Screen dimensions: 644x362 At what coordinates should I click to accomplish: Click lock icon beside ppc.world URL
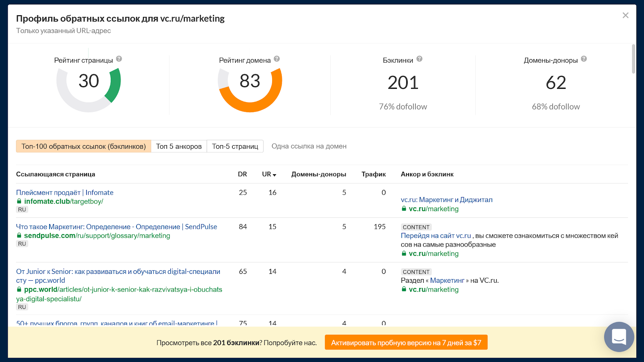point(19,289)
